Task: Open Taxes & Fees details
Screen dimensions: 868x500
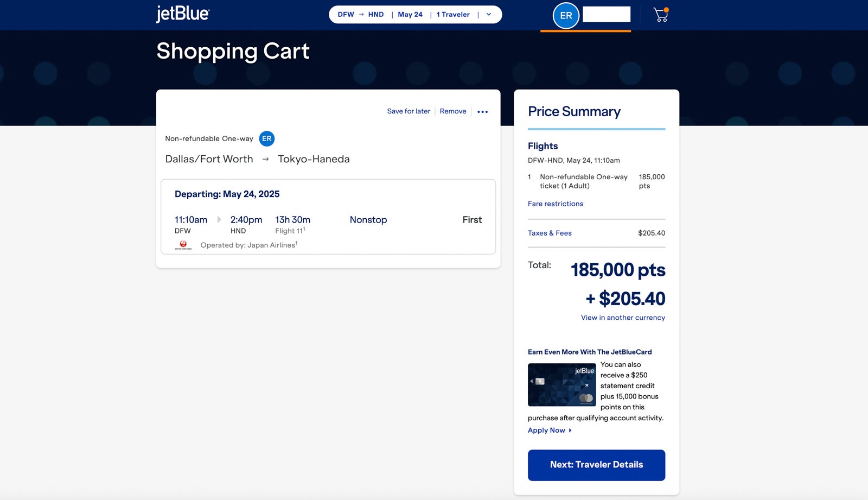Action: pyautogui.click(x=550, y=233)
